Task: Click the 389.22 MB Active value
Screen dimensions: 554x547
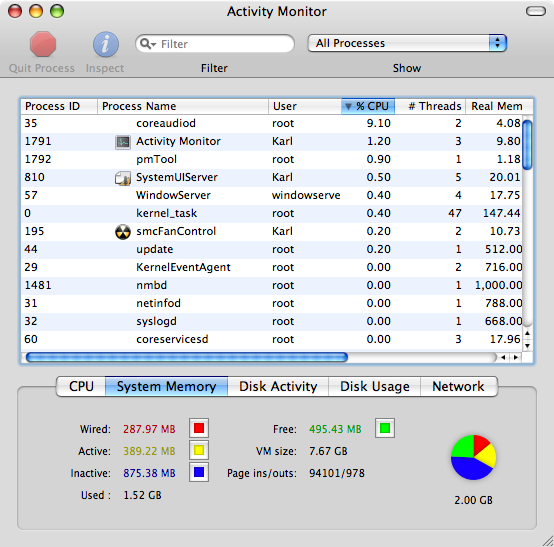Action: [x=149, y=451]
